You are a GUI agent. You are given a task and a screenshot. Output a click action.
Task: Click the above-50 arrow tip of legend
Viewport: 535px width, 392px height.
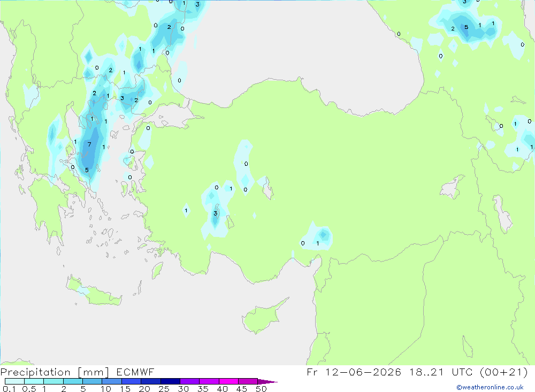[267, 381]
